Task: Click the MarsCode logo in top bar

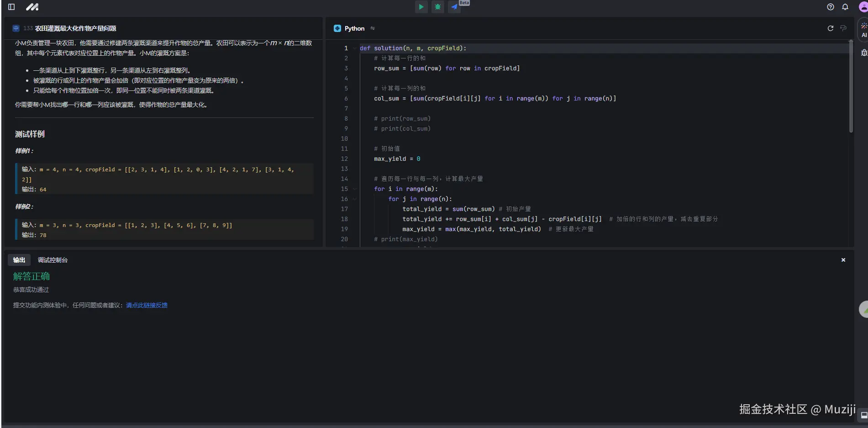Action: point(32,7)
